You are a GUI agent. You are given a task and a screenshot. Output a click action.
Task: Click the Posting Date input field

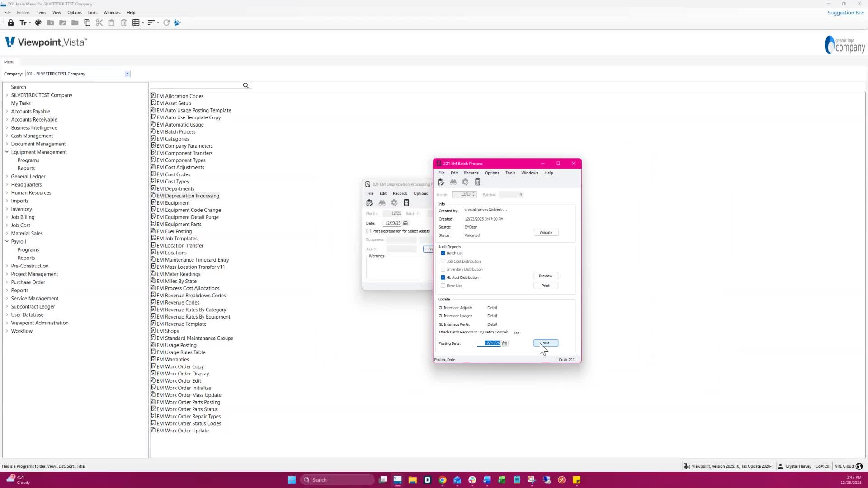489,343
